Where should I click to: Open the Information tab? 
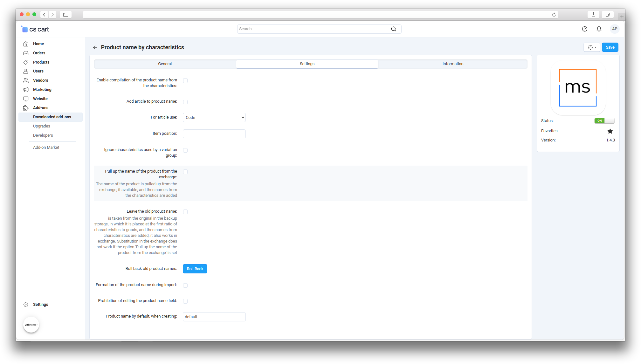(452, 64)
